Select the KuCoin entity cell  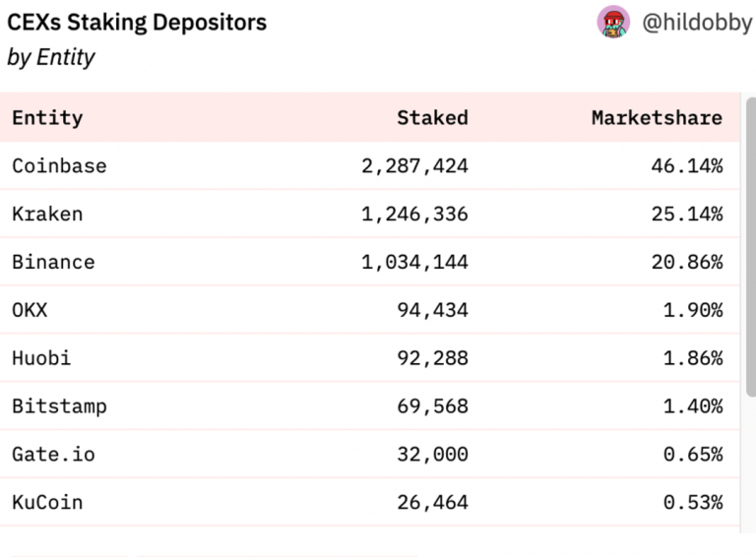click(47, 503)
